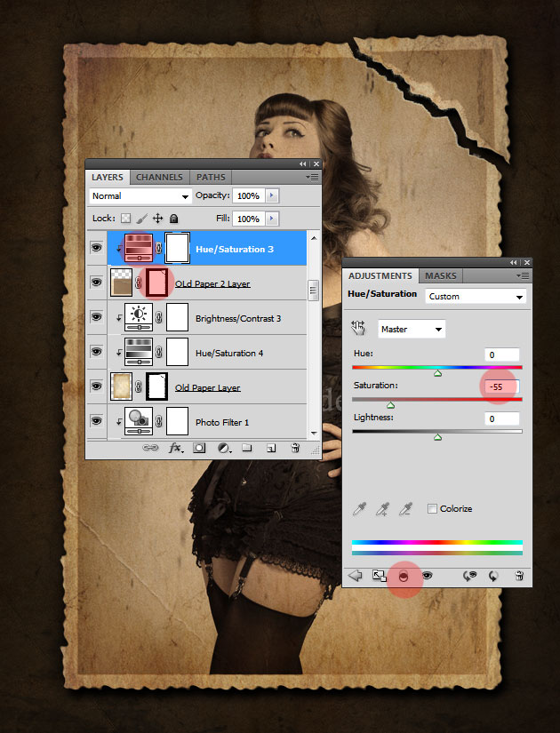Select Photo Filter 1 adjustment thumbnail

click(x=139, y=421)
